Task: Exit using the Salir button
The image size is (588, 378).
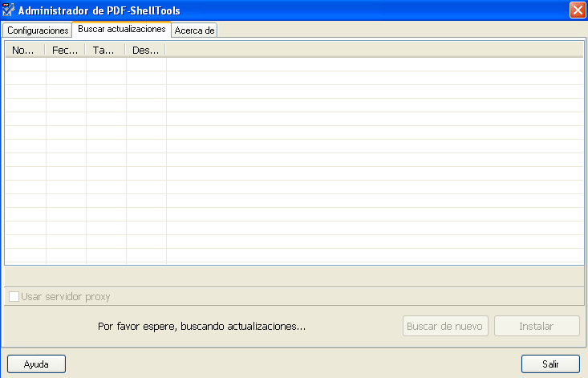Action: coord(550,364)
